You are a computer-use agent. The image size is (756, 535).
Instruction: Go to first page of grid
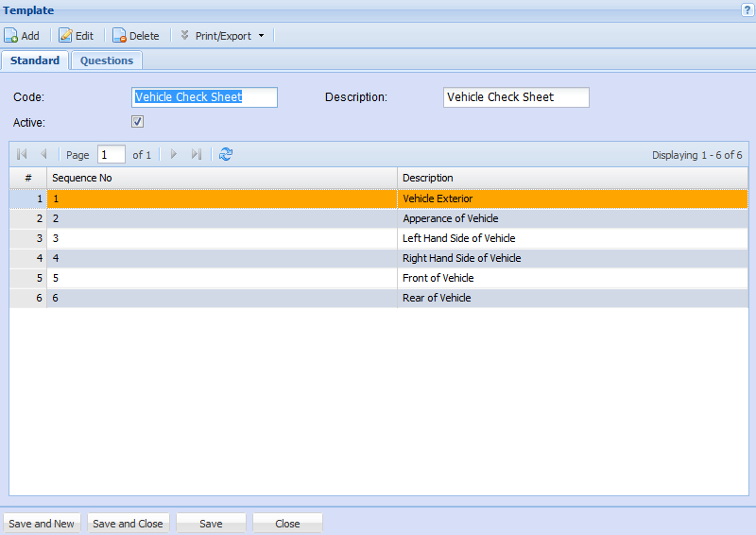pyautogui.click(x=22, y=154)
